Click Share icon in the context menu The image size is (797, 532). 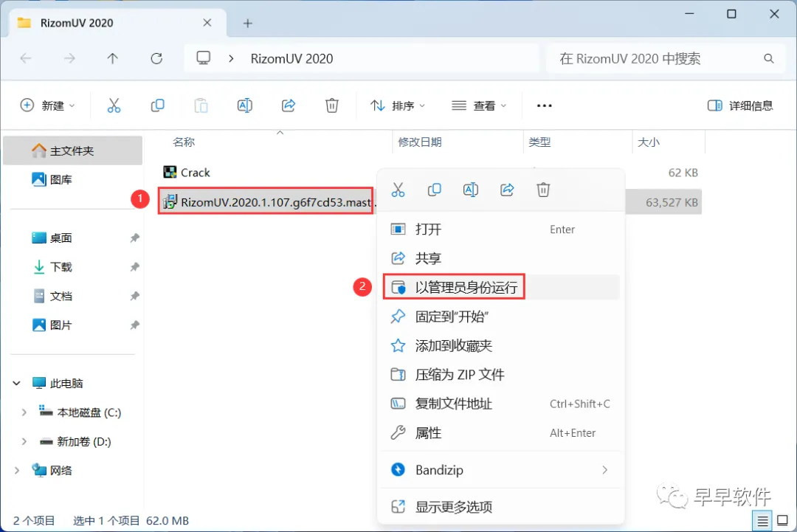(507, 190)
